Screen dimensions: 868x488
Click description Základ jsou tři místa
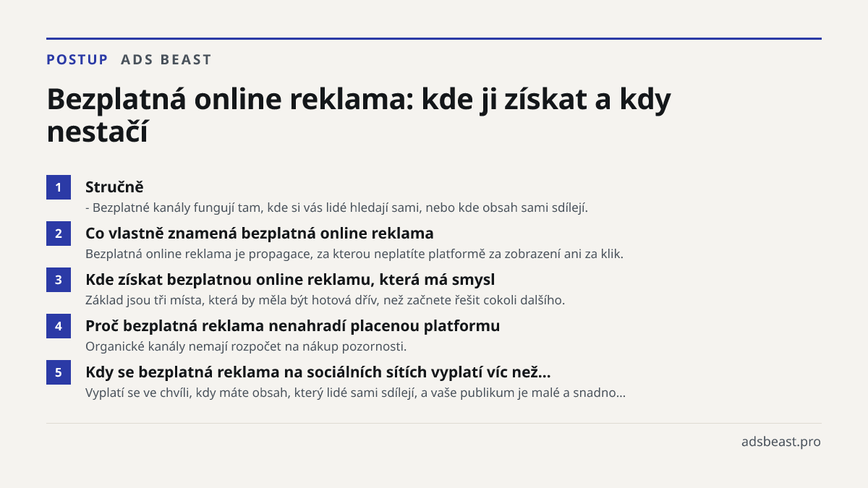325,300
